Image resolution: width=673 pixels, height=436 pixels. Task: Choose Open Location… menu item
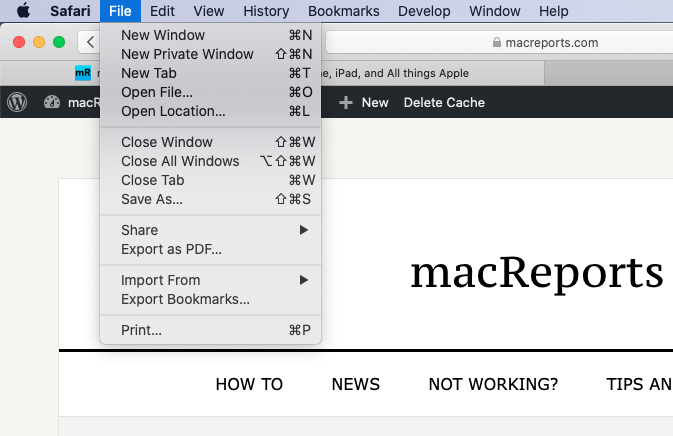pos(210,111)
